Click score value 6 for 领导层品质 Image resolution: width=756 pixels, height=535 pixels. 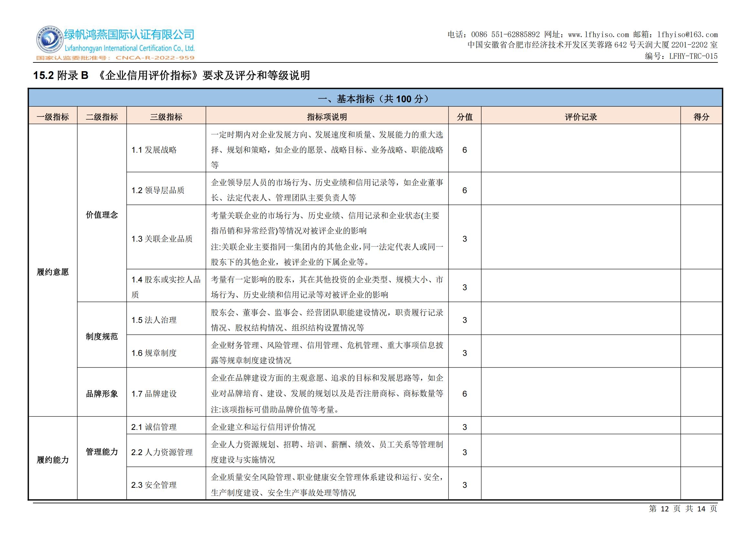tap(464, 190)
